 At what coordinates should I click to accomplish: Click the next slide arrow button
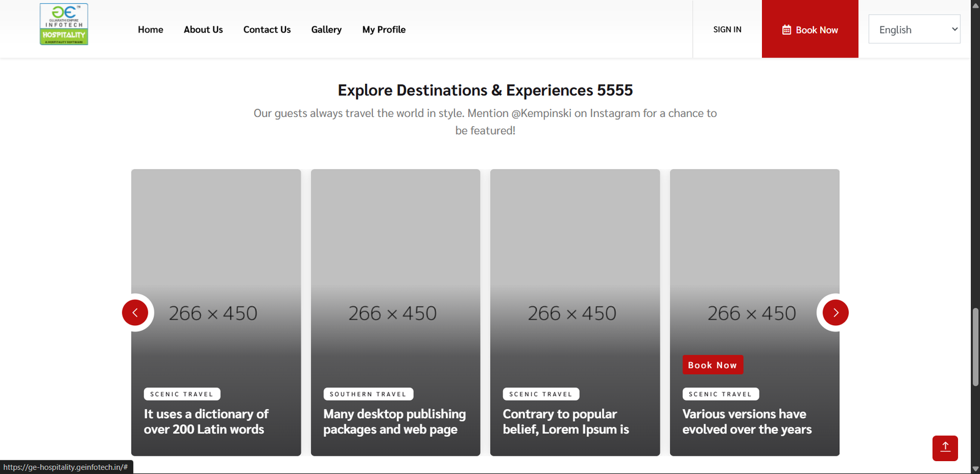point(835,312)
